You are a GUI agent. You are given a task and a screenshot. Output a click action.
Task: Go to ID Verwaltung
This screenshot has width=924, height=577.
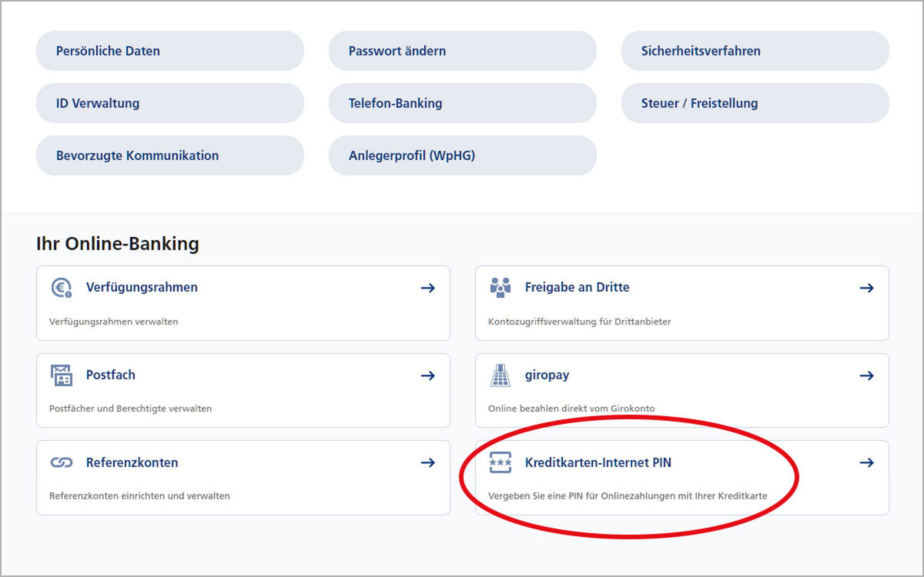tap(170, 103)
